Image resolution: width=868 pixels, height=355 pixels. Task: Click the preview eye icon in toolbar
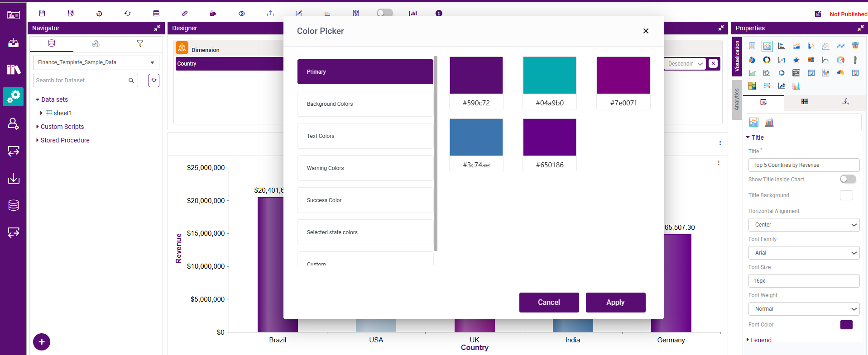242,14
